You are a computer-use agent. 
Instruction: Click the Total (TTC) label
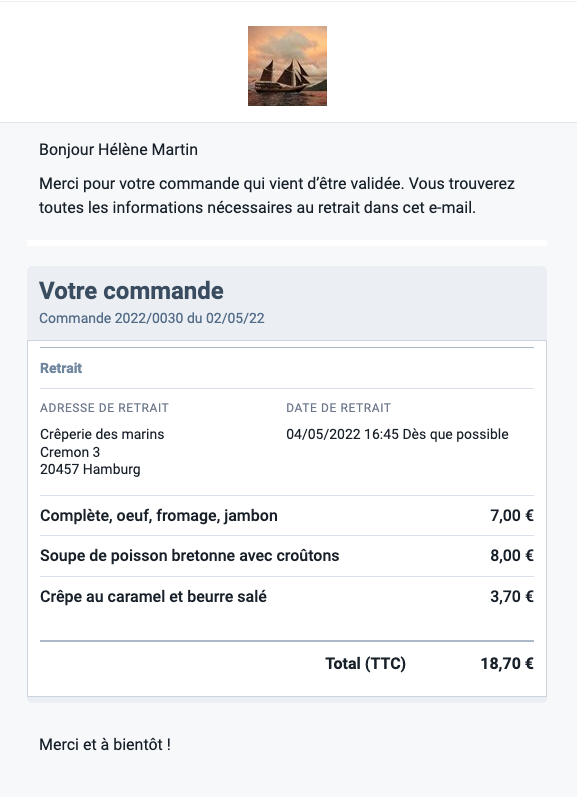click(366, 663)
